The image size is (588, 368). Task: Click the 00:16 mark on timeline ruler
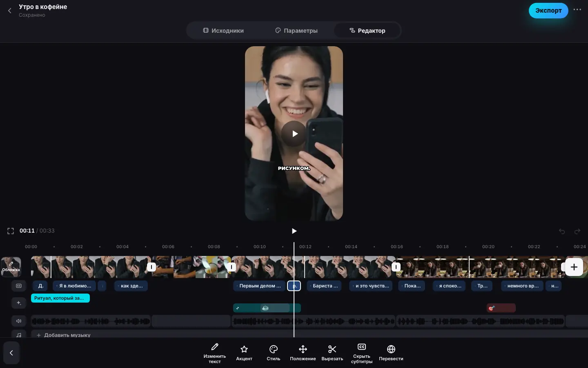(397, 247)
